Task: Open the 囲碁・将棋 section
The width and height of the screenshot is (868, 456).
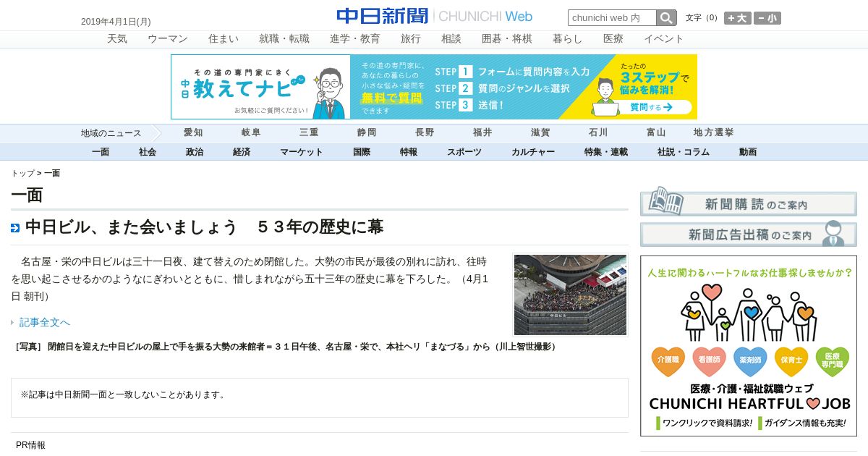Action: [x=507, y=39]
